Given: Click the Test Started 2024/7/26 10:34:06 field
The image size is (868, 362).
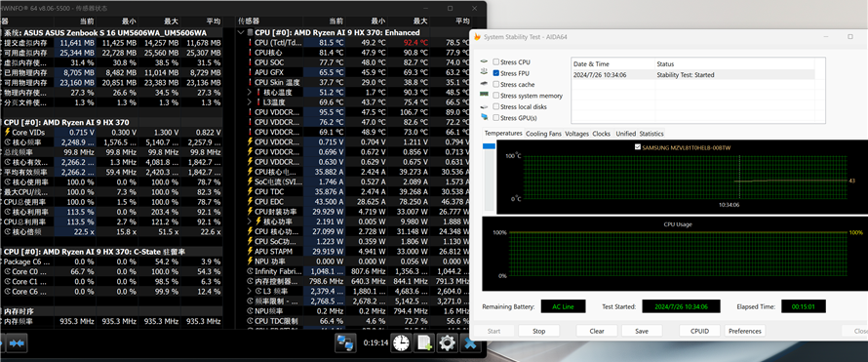Looking at the screenshot, I should tap(682, 306).
